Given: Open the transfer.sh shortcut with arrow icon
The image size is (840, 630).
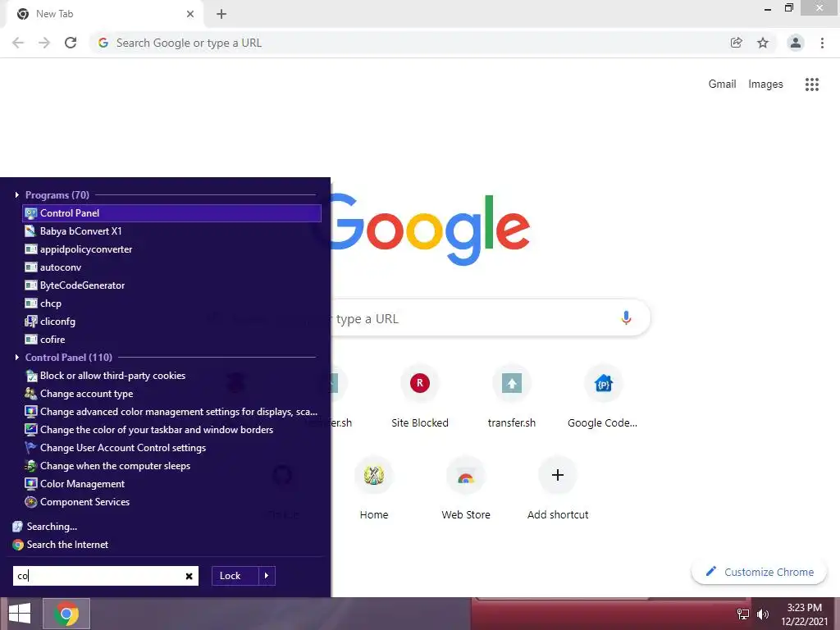Looking at the screenshot, I should click(512, 396).
